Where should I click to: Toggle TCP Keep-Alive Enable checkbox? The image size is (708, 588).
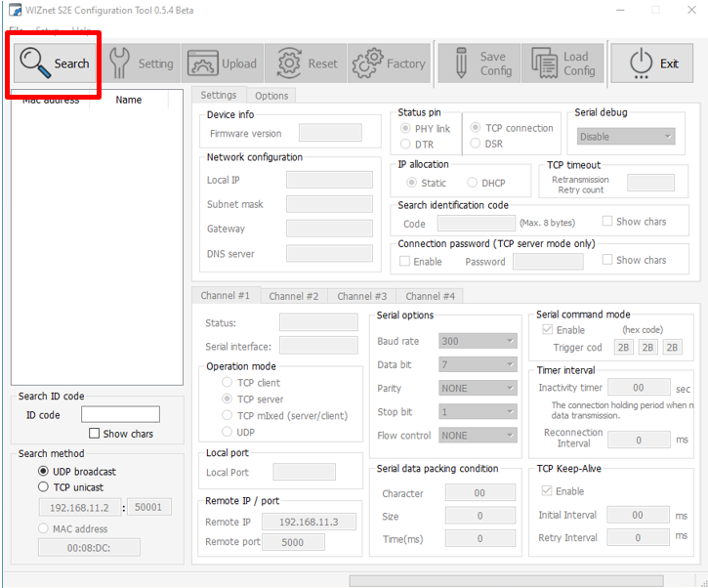[546, 490]
